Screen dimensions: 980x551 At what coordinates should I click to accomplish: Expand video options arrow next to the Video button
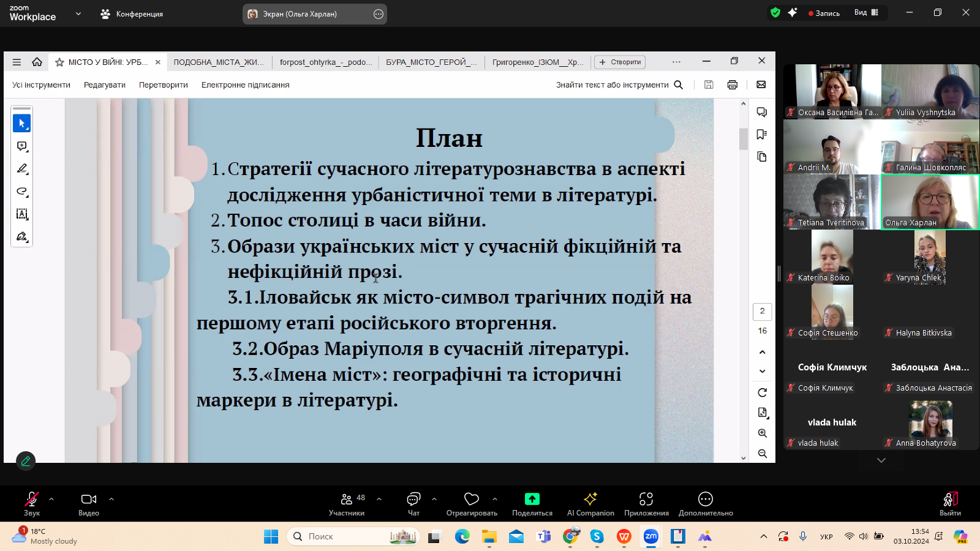coord(111,499)
